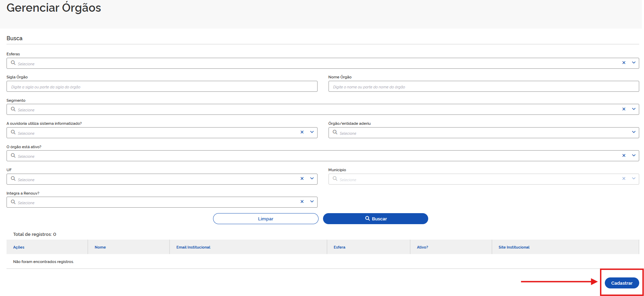Click the magnifier icon in Esferas field
Viewport: 644px width, 296px height.
pos(13,63)
